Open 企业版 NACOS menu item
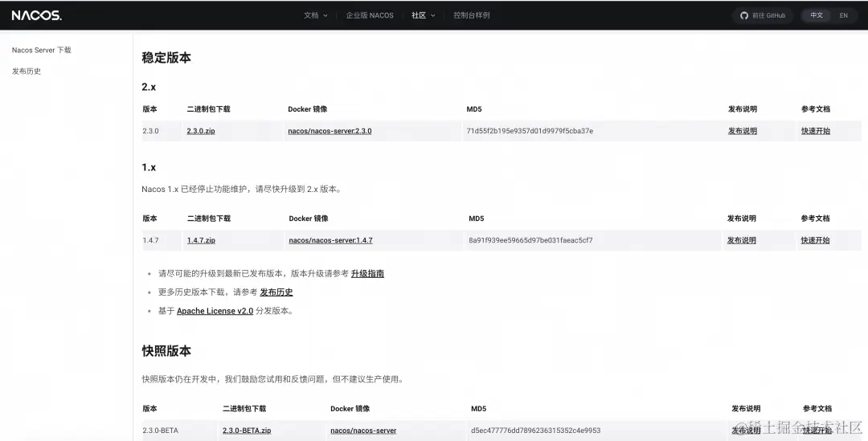Screen dimensions: 868x441 click(x=370, y=15)
